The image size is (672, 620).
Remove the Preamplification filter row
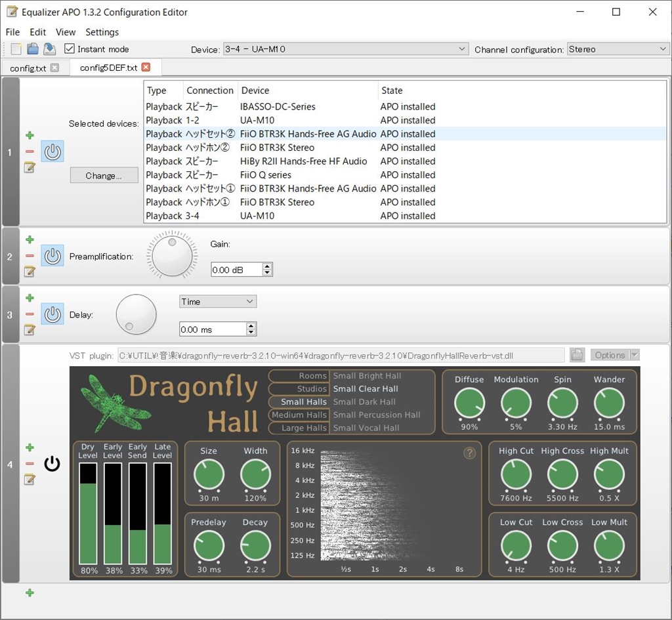(x=30, y=255)
